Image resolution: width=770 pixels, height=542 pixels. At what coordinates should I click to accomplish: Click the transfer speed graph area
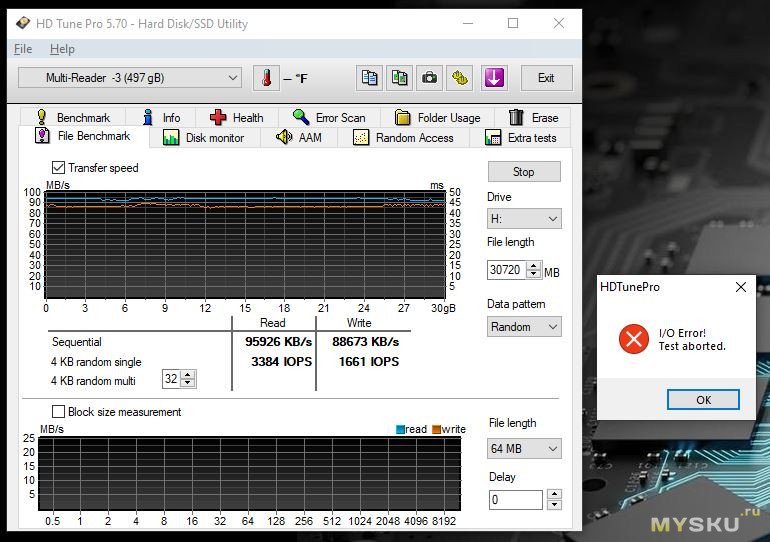[245, 244]
